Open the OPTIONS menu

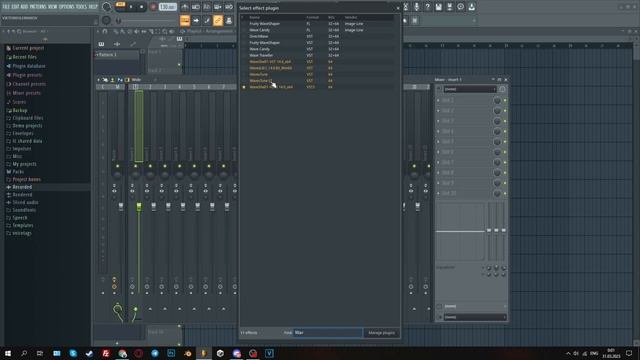(67, 7)
